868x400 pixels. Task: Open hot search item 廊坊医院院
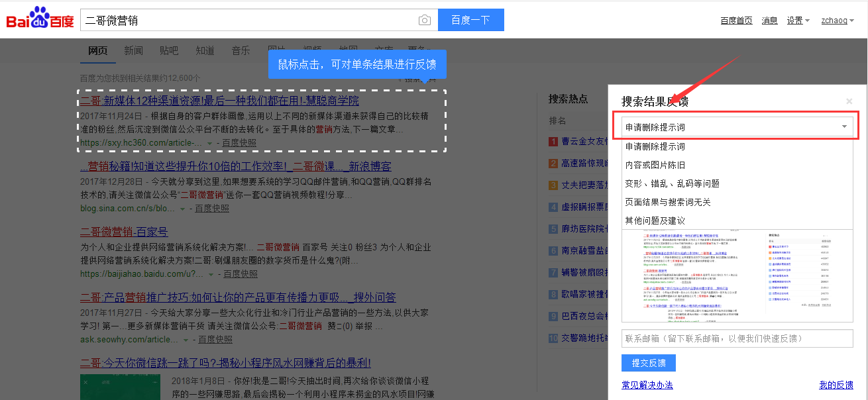(x=584, y=228)
